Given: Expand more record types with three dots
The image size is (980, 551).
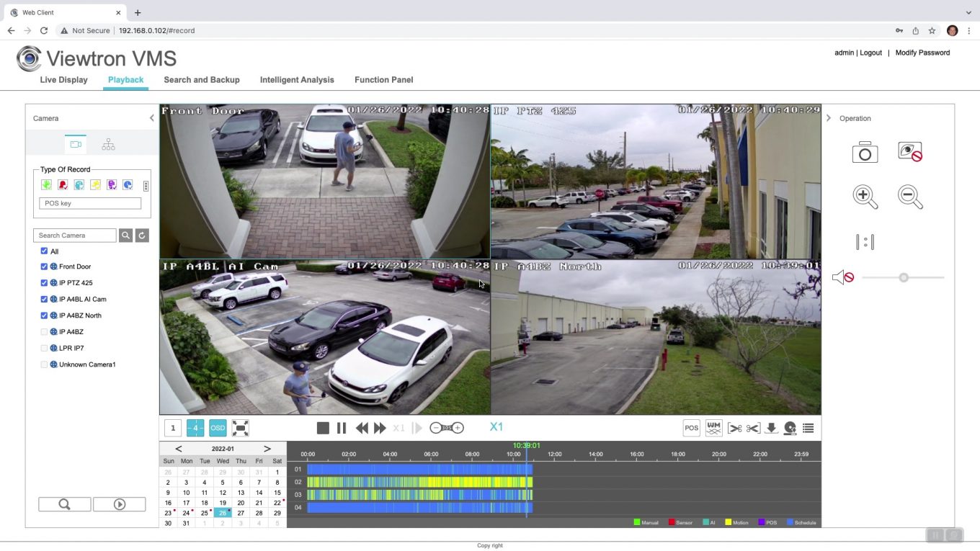Looking at the screenshot, I should coord(146,186).
